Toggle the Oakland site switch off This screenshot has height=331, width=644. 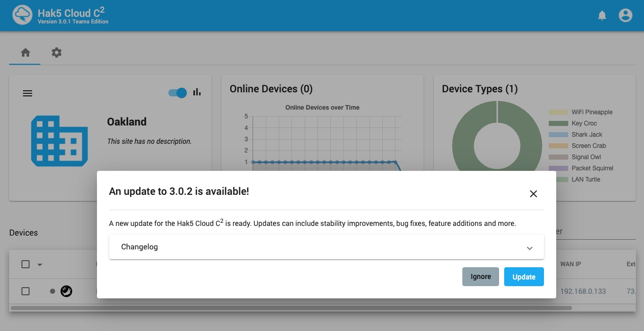178,93
